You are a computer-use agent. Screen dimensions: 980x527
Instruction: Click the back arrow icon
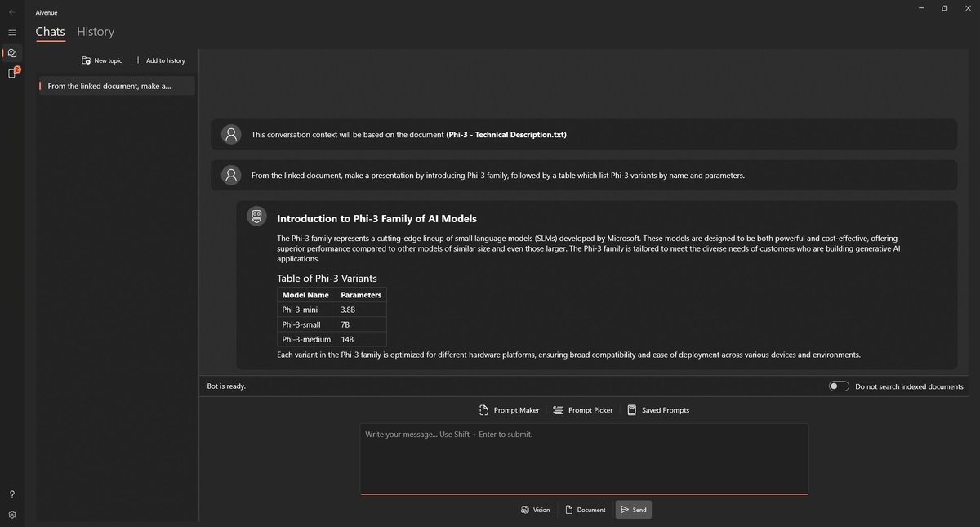[11, 12]
